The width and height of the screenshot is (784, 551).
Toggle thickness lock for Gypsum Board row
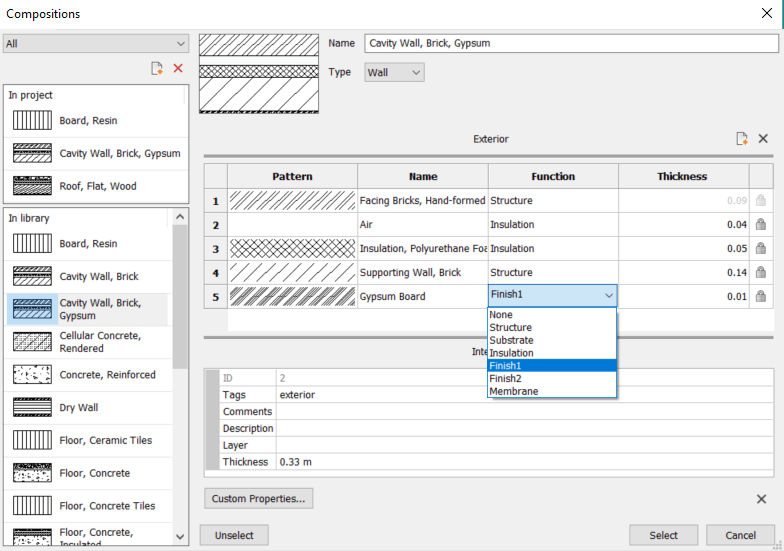(760, 296)
